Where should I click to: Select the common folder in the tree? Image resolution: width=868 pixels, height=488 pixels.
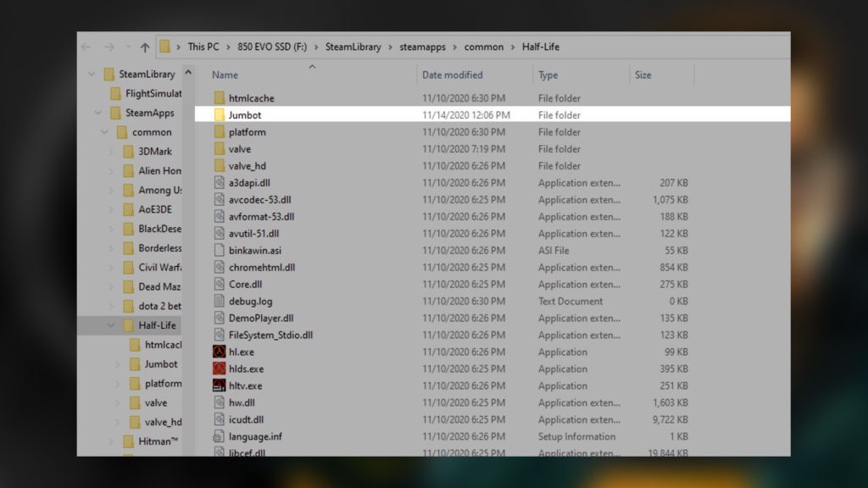[x=152, y=132]
